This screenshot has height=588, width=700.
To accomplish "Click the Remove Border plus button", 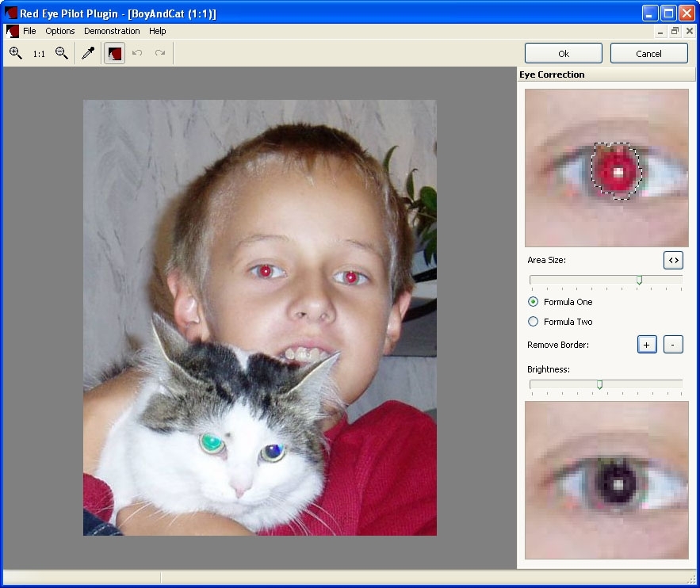I will click(647, 345).
